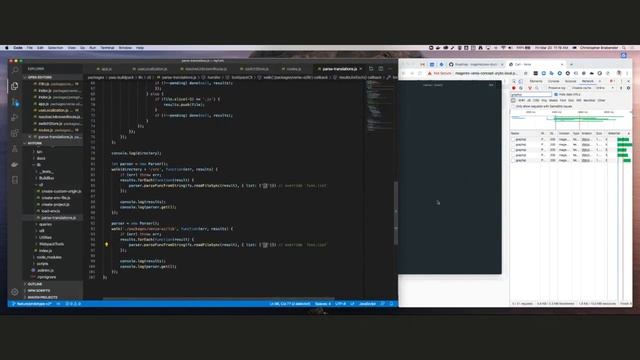This screenshot has width=640, height=360.
Task: Filter network requests by XHR
Action: pos(521,100)
